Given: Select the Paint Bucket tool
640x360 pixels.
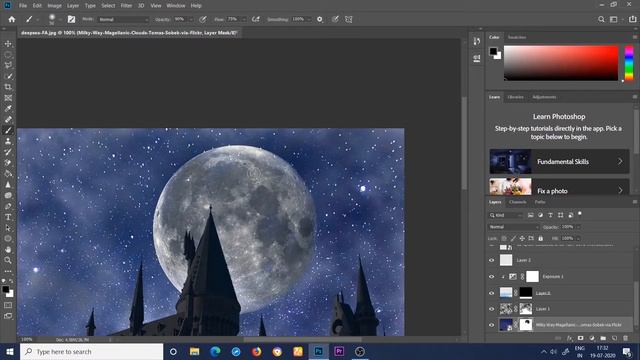Looking at the screenshot, I should coord(8,174).
